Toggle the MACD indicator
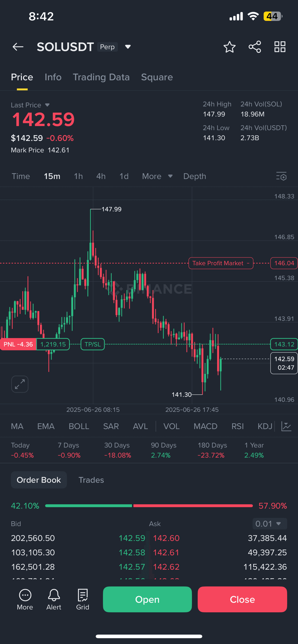Image resolution: width=298 pixels, height=644 pixels. tap(206, 427)
